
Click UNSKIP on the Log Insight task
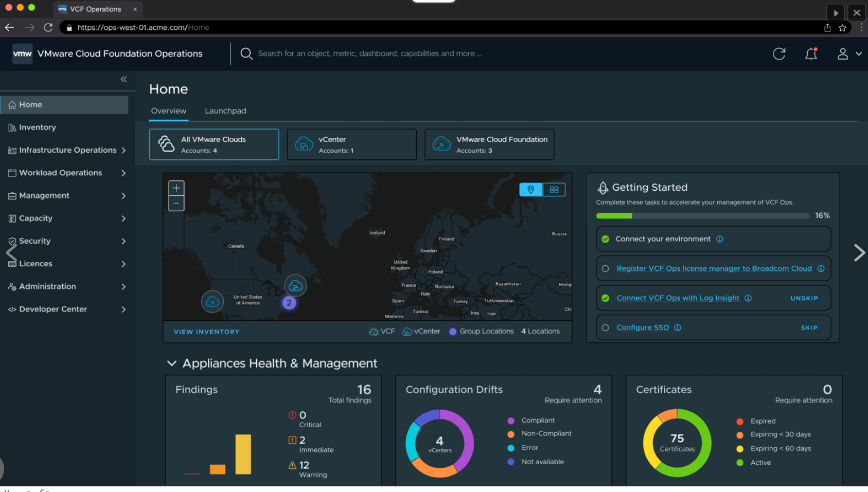pos(804,298)
